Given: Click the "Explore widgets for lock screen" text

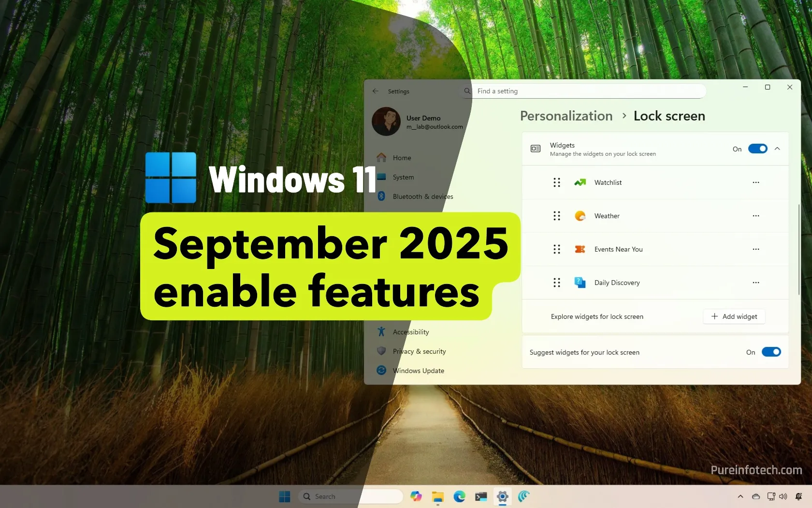Looking at the screenshot, I should (x=597, y=316).
